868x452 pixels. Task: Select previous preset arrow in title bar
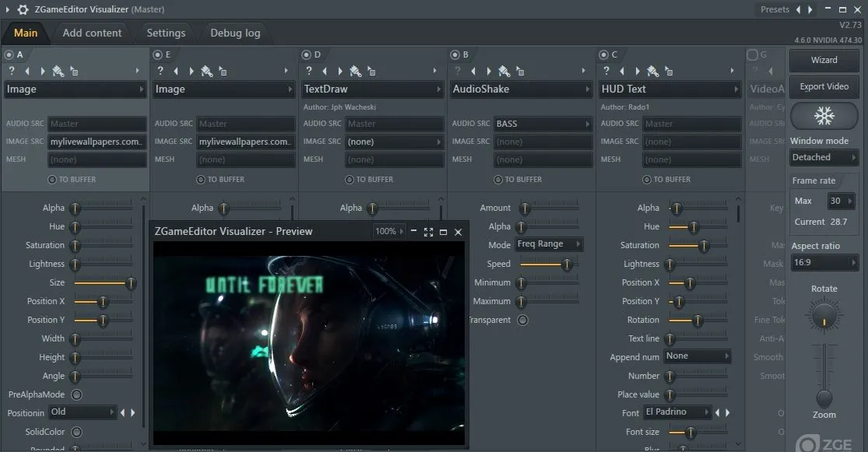[798, 9]
